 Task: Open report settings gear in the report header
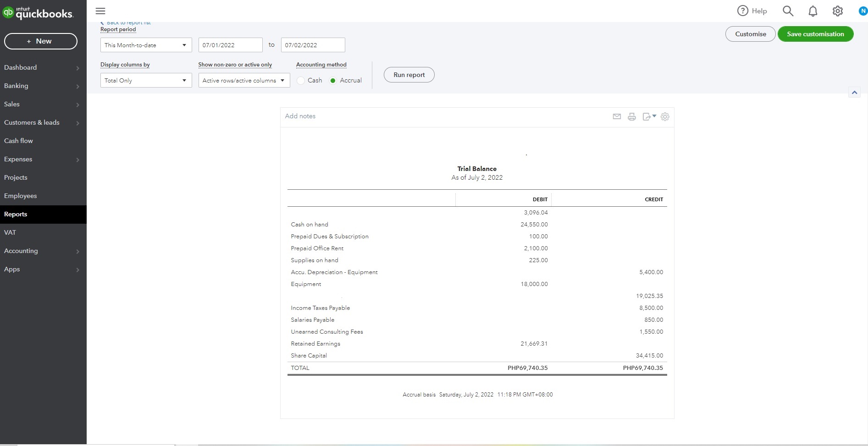(x=665, y=116)
